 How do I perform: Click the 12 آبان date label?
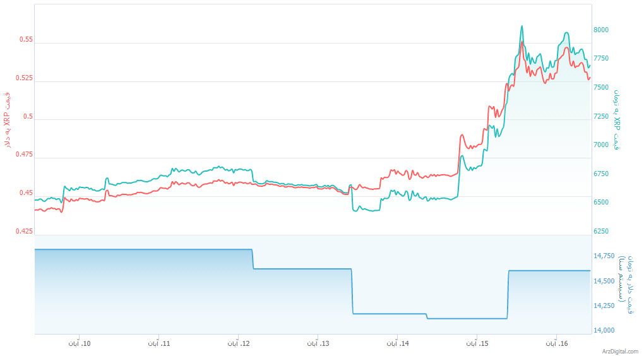(238, 344)
